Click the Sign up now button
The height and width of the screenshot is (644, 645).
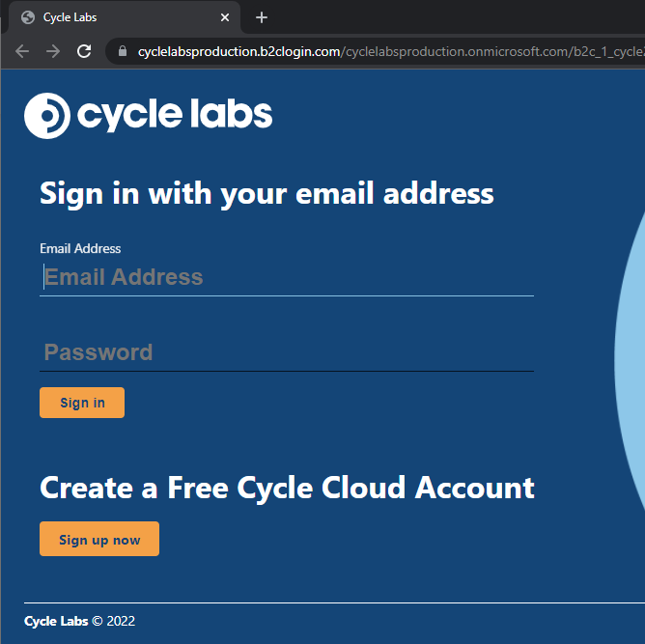pos(99,539)
